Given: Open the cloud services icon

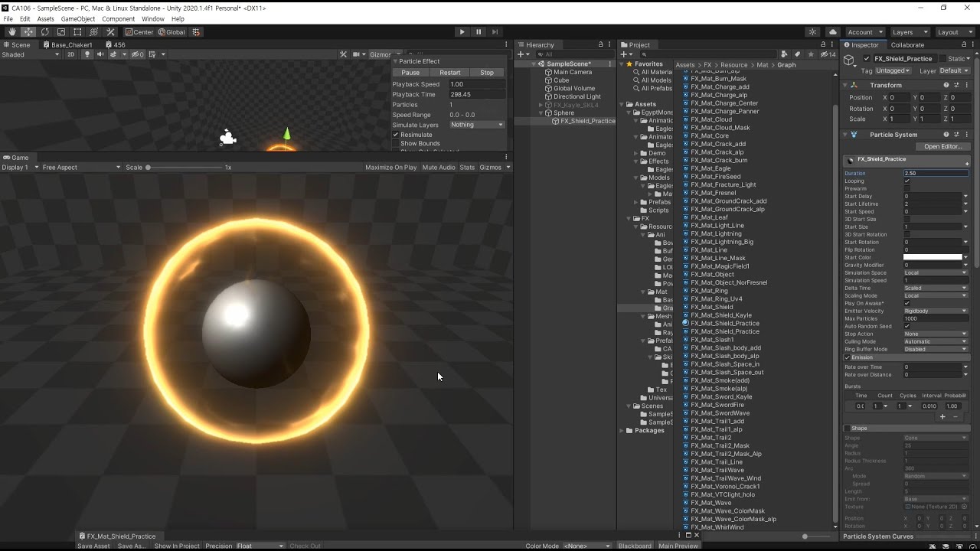Looking at the screenshot, I should 833,32.
